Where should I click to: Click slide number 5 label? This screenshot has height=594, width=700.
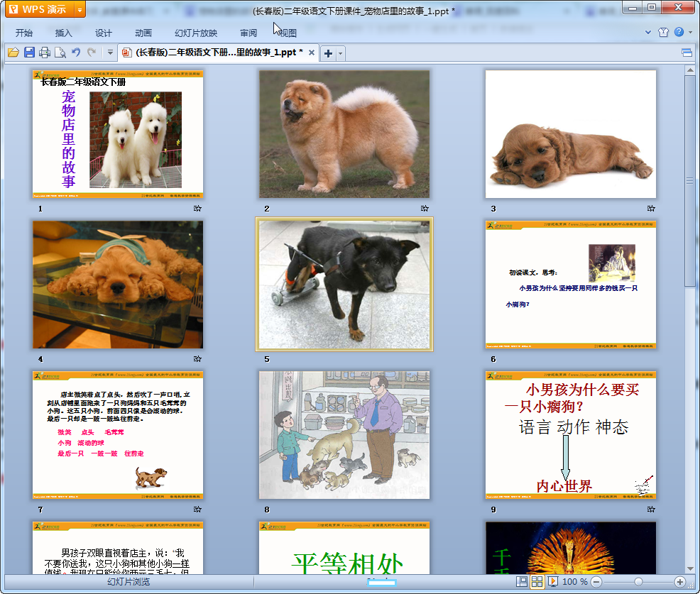(267, 359)
